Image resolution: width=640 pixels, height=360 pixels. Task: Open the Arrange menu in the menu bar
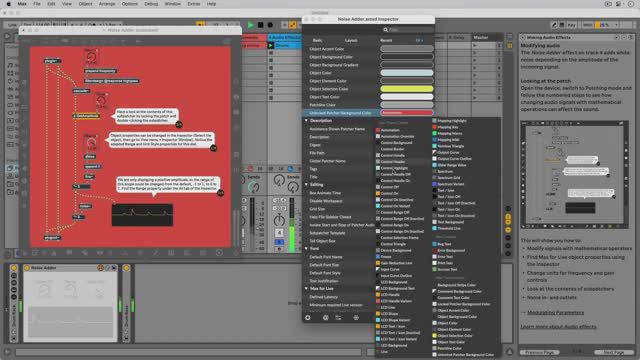tap(107, 4)
